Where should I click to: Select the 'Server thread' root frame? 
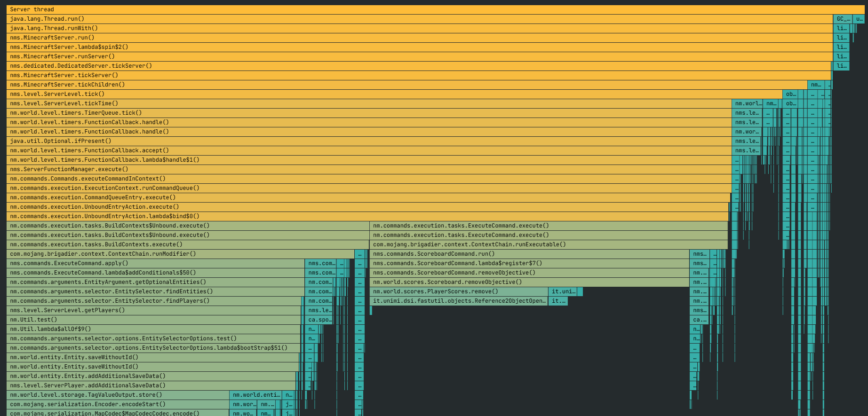click(435, 9)
